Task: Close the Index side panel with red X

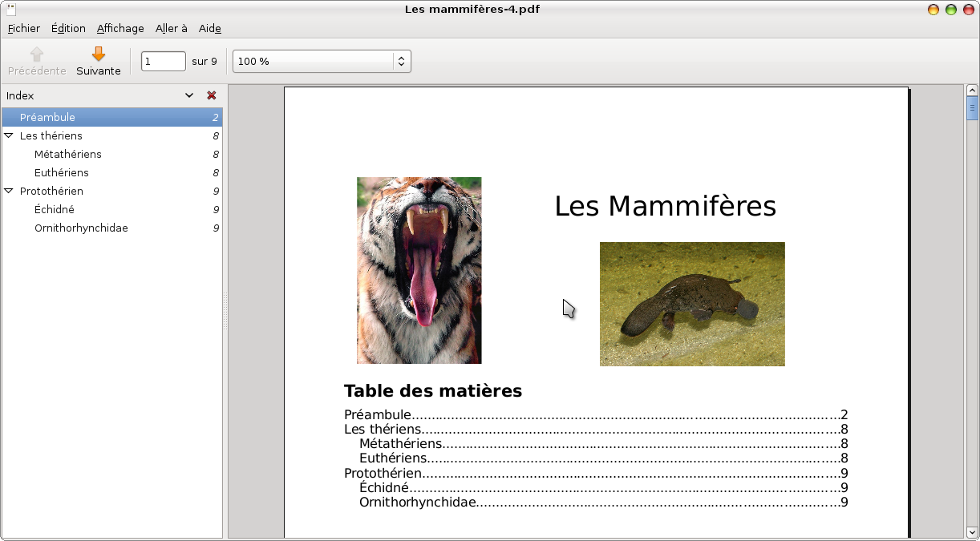Action: click(x=212, y=95)
